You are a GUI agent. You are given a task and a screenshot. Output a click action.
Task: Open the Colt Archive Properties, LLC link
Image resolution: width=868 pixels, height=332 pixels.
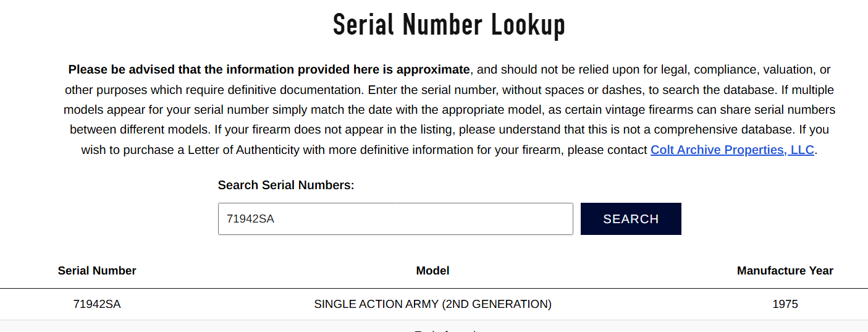click(732, 150)
